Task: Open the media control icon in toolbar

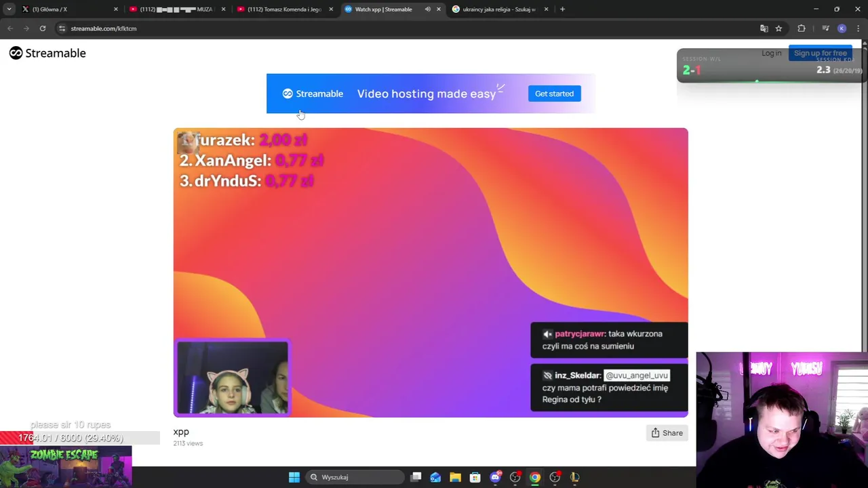Action: (825, 28)
